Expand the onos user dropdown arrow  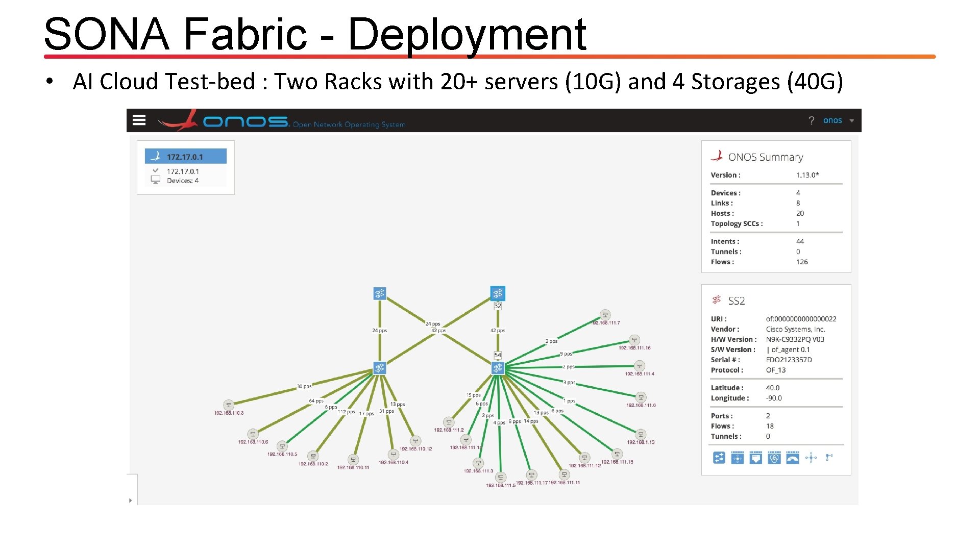coord(851,121)
